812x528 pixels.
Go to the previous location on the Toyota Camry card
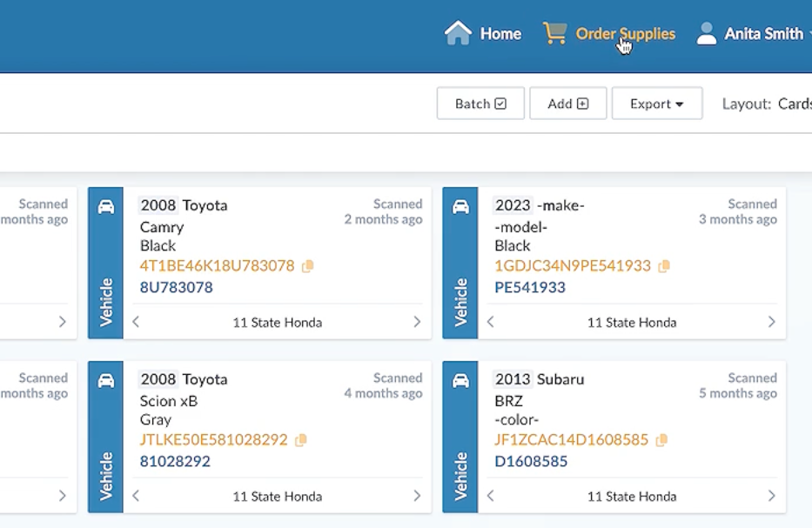pos(136,322)
